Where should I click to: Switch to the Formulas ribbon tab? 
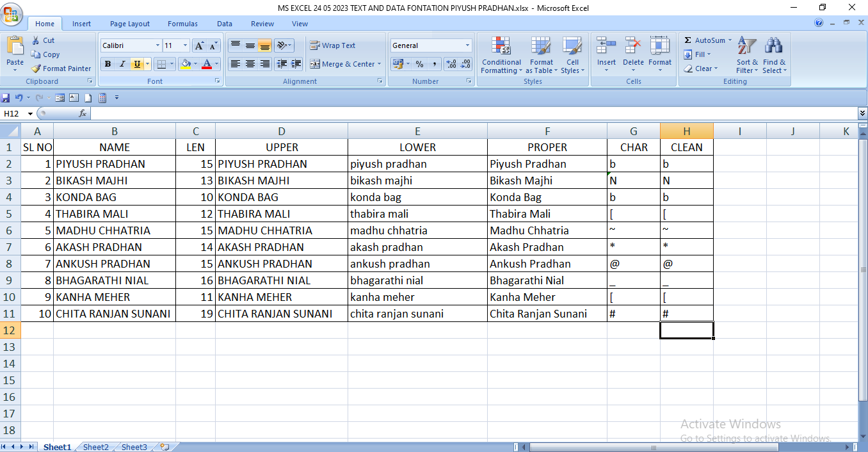pyautogui.click(x=182, y=24)
